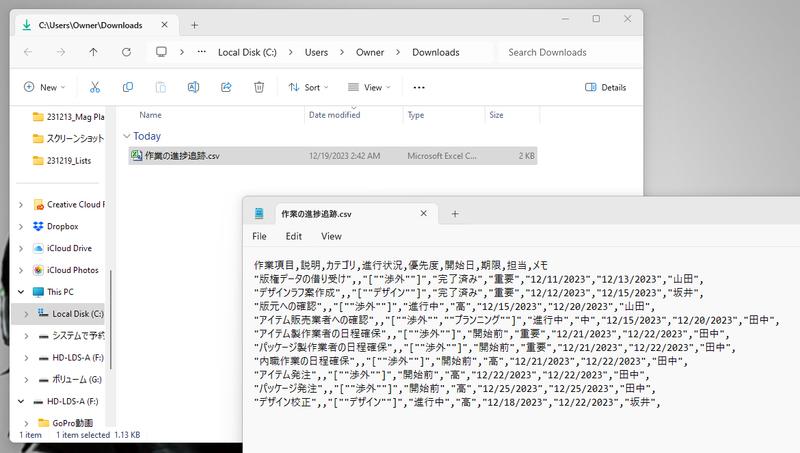Image resolution: width=800 pixels, height=453 pixels.
Task: Refresh the Downloads folder view
Action: pyautogui.click(x=126, y=52)
